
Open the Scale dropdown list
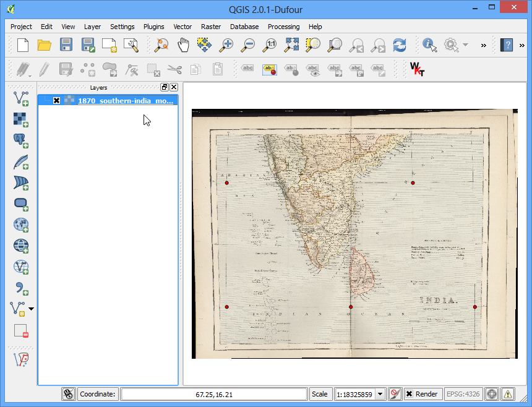380,394
